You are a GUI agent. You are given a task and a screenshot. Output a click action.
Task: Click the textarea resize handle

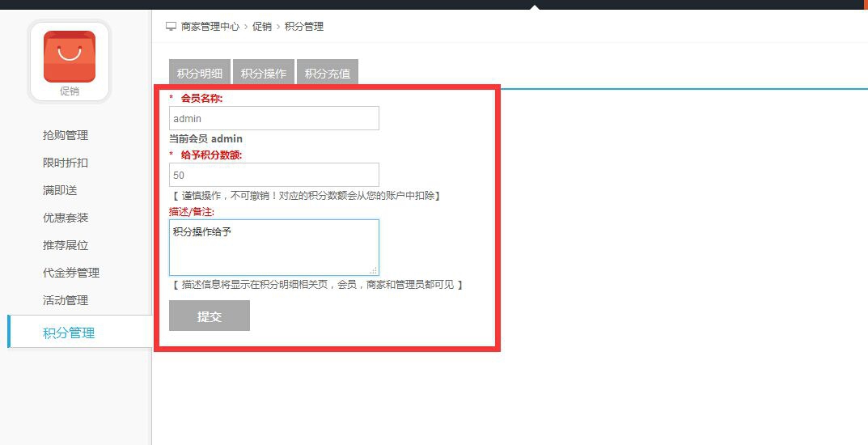(x=374, y=271)
